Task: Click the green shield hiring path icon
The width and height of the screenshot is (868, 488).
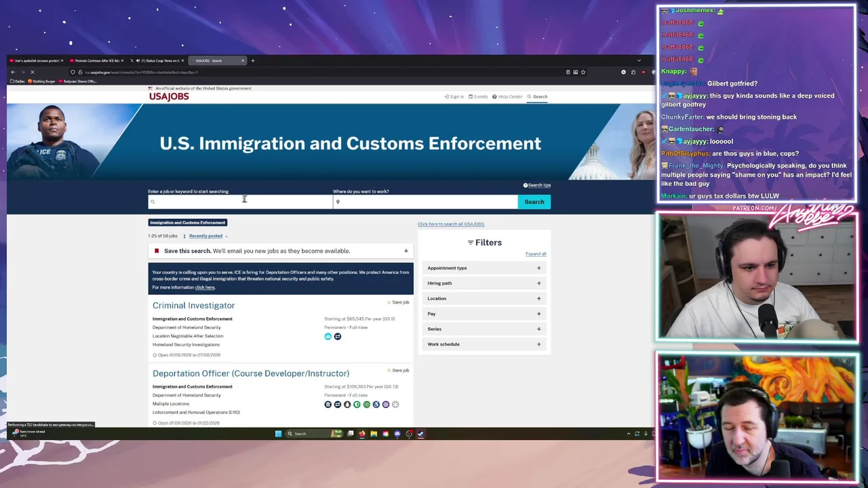Action: click(357, 405)
